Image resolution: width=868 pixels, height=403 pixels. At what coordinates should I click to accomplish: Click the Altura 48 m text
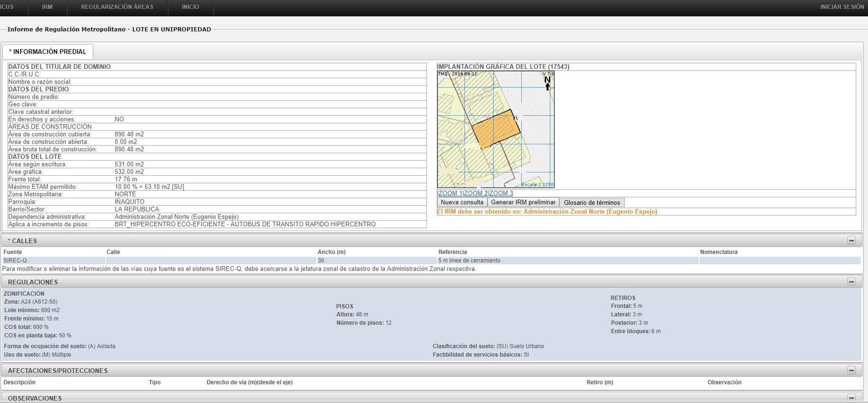click(352, 314)
